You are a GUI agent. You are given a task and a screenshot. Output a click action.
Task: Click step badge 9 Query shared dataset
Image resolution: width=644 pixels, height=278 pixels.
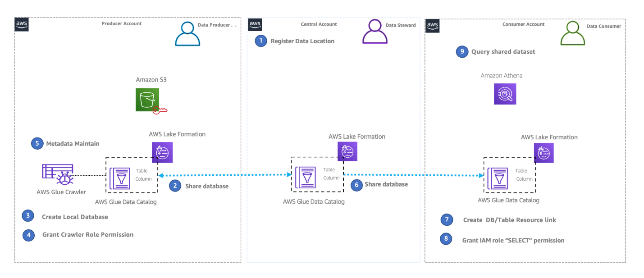tap(462, 52)
